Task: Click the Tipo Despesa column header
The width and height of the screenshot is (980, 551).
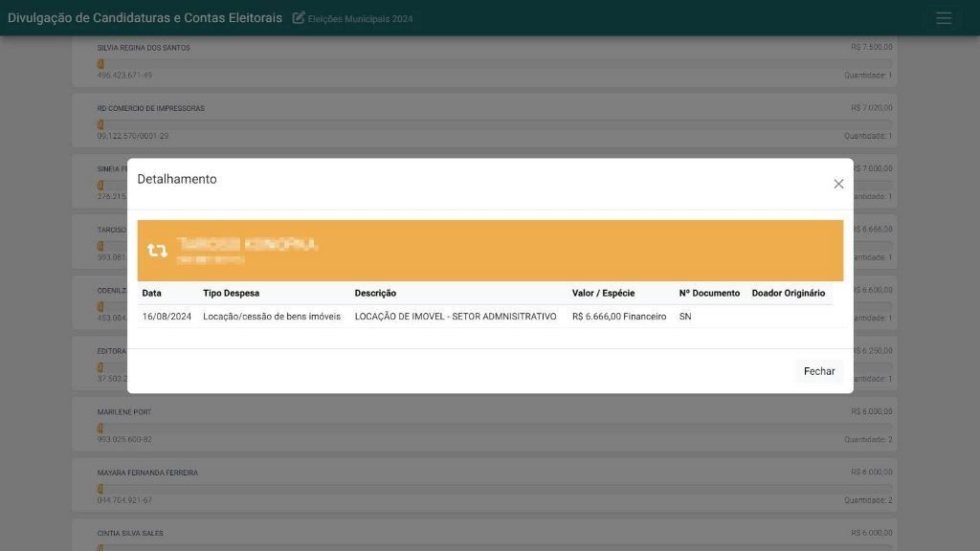Action: (x=231, y=293)
